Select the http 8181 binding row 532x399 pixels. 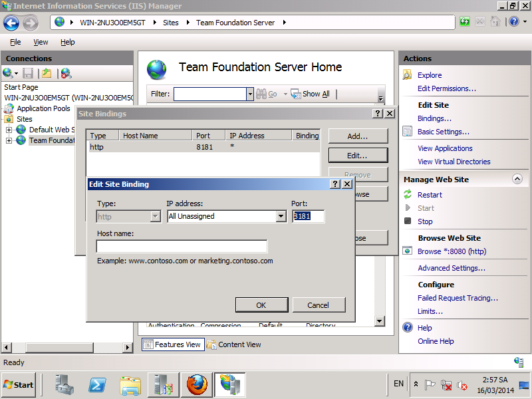tap(203, 147)
